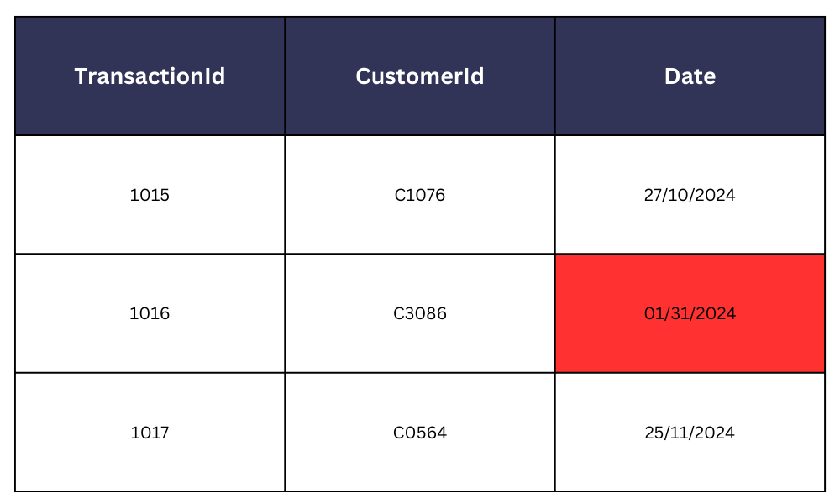Select the date for customer C0564

690,433
